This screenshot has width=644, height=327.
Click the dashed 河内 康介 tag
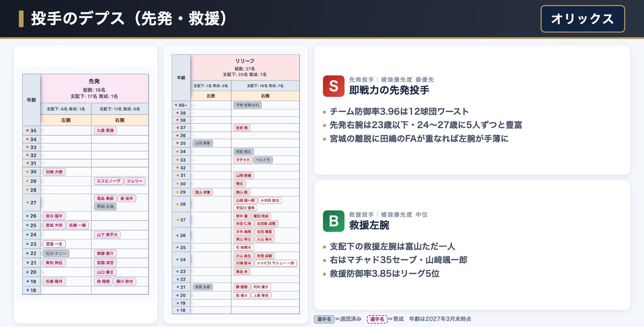(x=261, y=287)
